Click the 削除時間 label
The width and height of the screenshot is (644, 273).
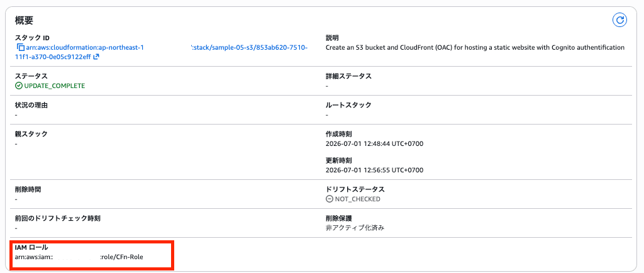[28, 190]
